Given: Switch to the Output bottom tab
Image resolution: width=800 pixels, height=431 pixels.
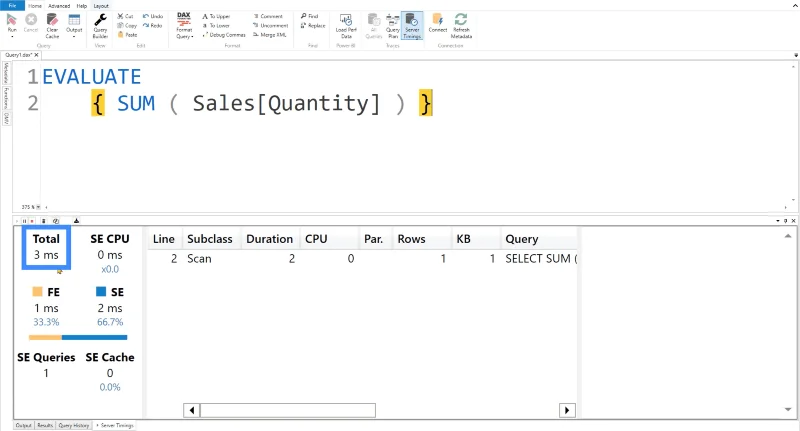Looking at the screenshot, I should tap(23, 425).
